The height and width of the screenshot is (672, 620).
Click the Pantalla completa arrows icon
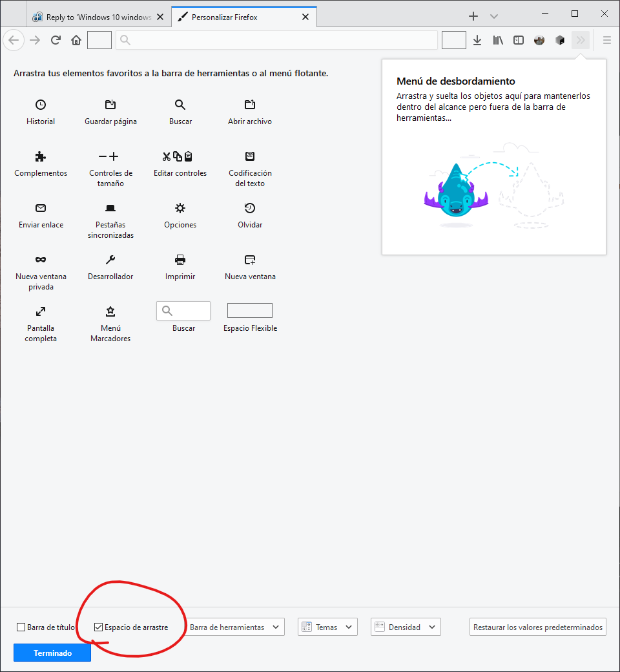tap(41, 311)
